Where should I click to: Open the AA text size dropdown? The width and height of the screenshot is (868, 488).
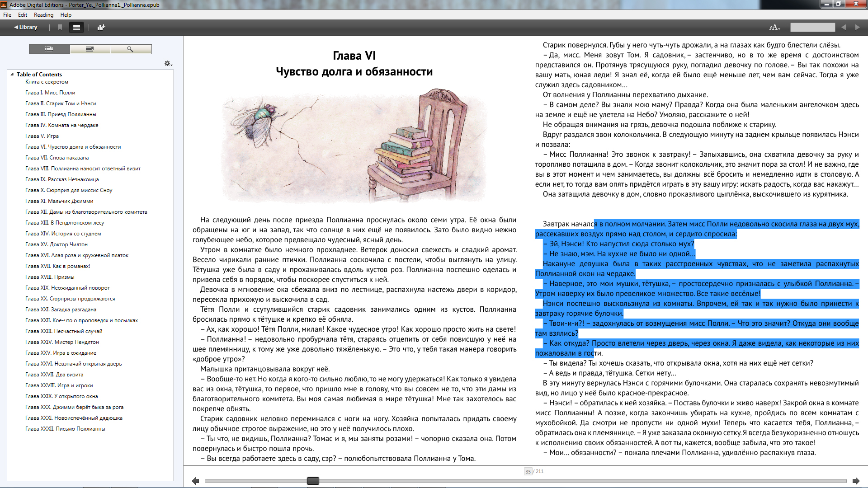(775, 27)
